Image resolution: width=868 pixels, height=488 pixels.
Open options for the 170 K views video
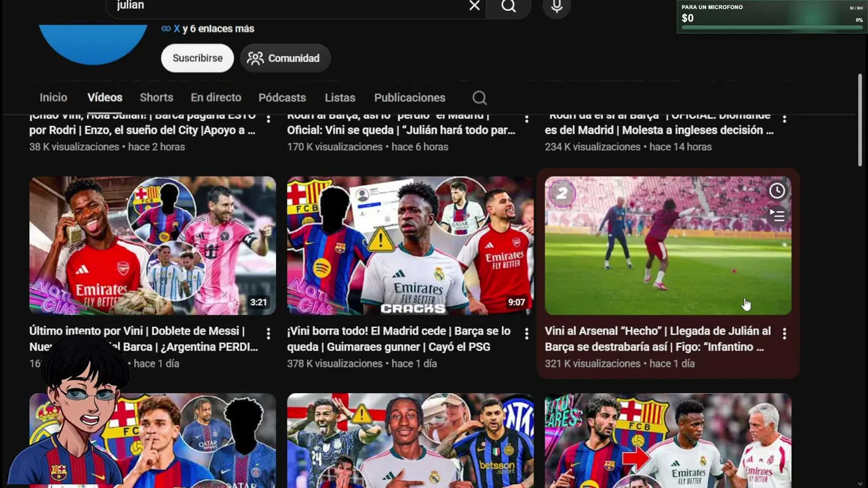click(x=526, y=119)
